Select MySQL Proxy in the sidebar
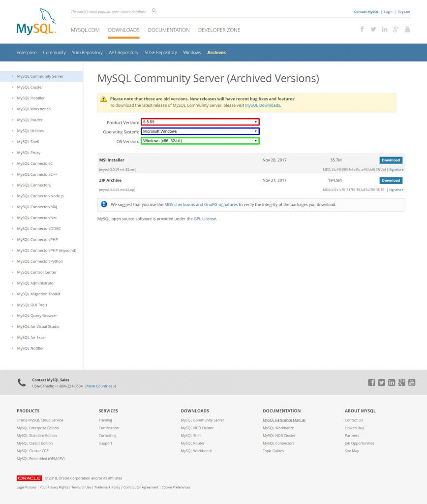Image resolution: width=427 pixels, height=504 pixels. click(x=29, y=153)
